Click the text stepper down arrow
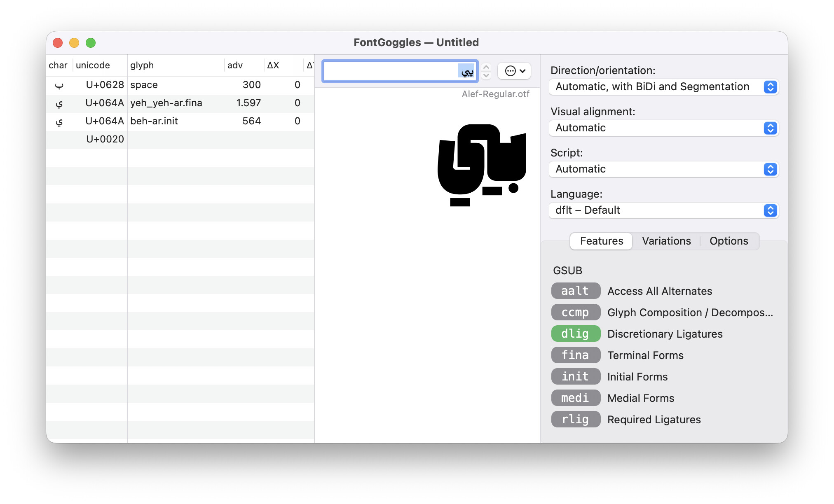834x504 pixels. tap(486, 75)
